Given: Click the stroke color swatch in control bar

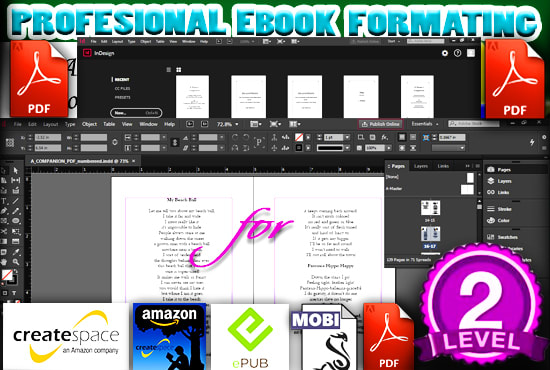Looking at the screenshot, I should [299, 148].
